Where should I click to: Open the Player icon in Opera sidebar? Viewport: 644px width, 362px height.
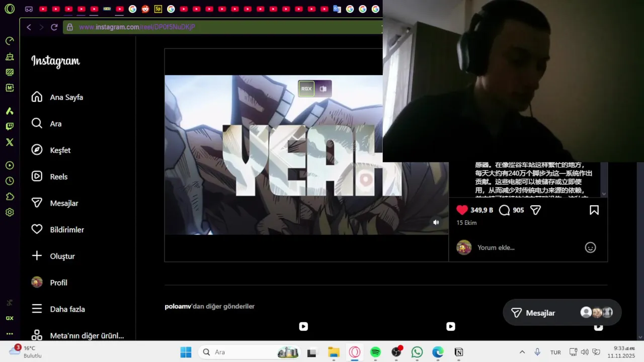click(10, 165)
